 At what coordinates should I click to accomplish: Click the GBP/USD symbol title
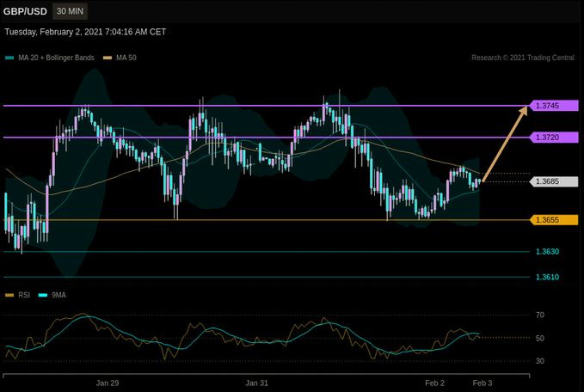(x=25, y=11)
